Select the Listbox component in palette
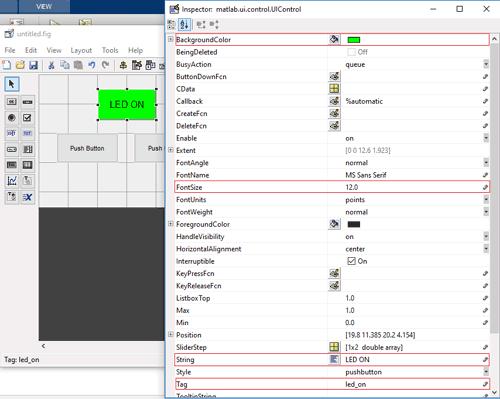Image resolution: width=500 pixels, height=399 pixels. (27, 149)
